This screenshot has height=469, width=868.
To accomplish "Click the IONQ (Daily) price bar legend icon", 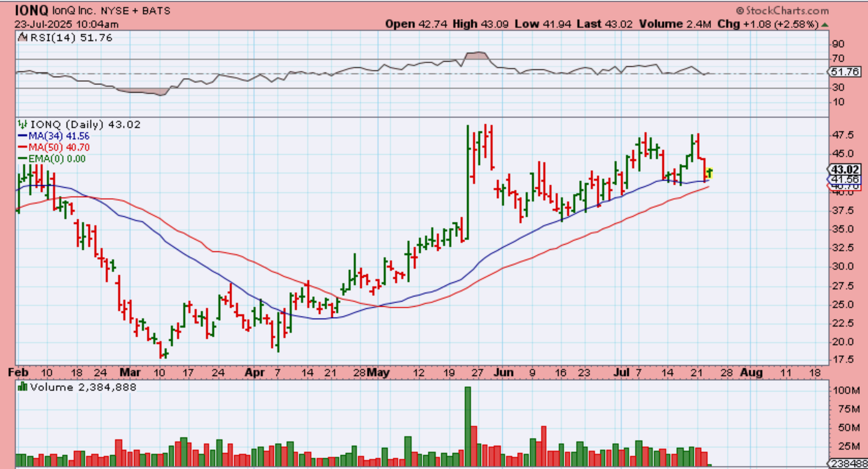I will point(22,125).
